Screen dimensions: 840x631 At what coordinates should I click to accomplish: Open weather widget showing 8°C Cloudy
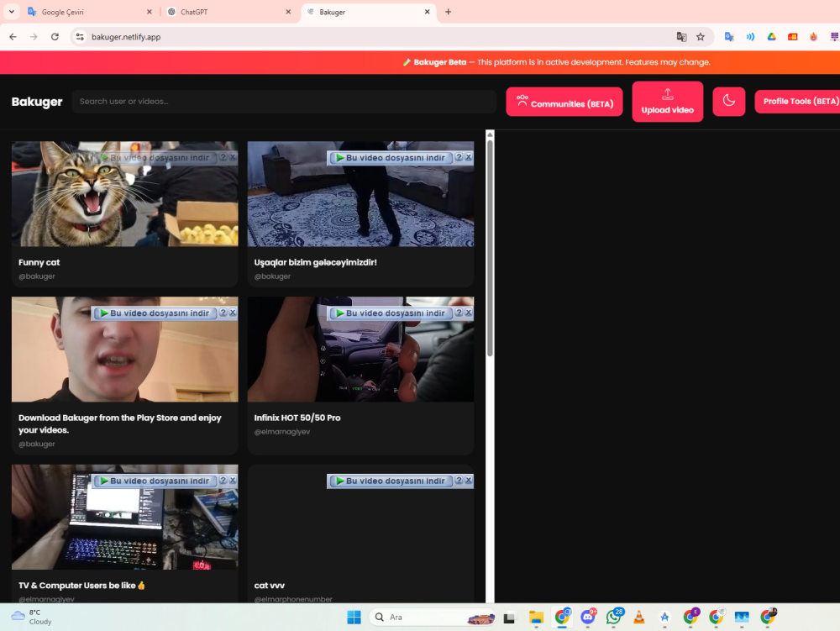click(32, 617)
